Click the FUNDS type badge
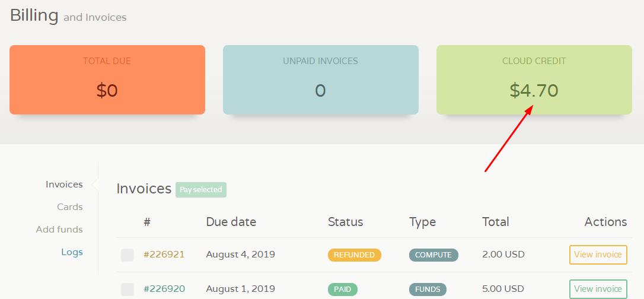The width and height of the screenshot is (644, 299). [428, 289]
